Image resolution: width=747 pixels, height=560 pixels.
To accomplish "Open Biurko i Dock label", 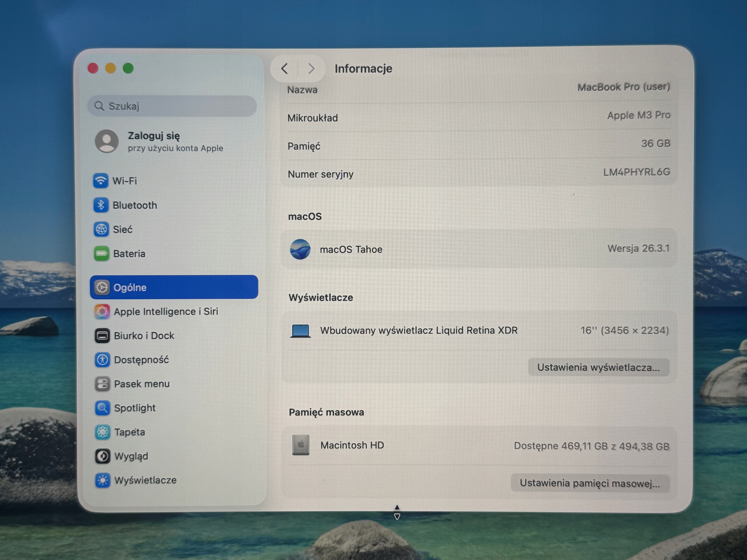I will click(144, 335).
